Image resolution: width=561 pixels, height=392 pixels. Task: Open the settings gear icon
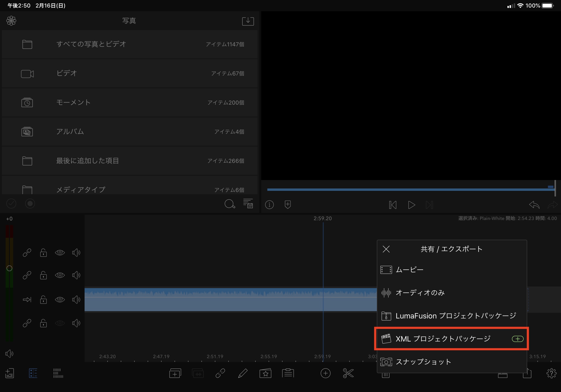pyautogui.click(x=551, y=373)
